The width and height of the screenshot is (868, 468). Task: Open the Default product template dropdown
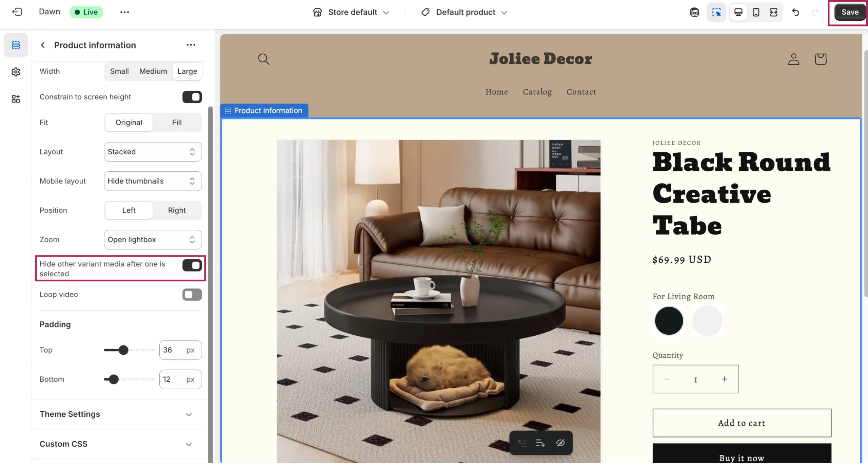point(464,12)
